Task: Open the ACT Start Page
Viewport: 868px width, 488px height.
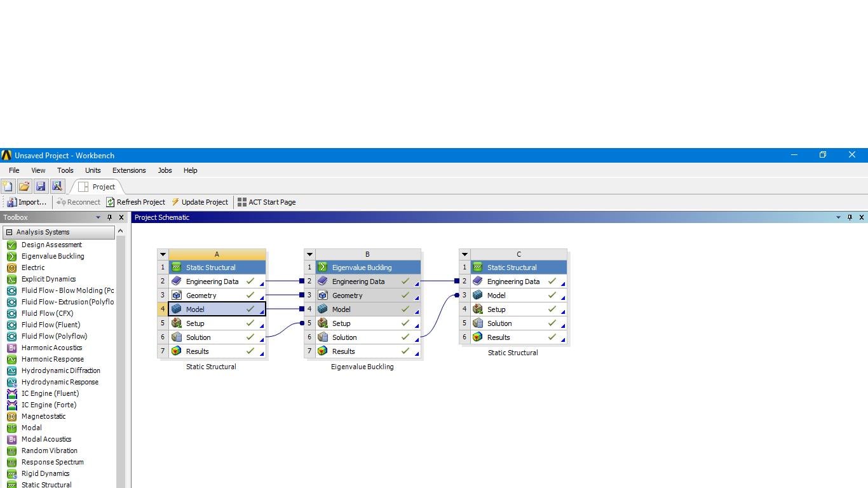Action: tap(266, 202)
